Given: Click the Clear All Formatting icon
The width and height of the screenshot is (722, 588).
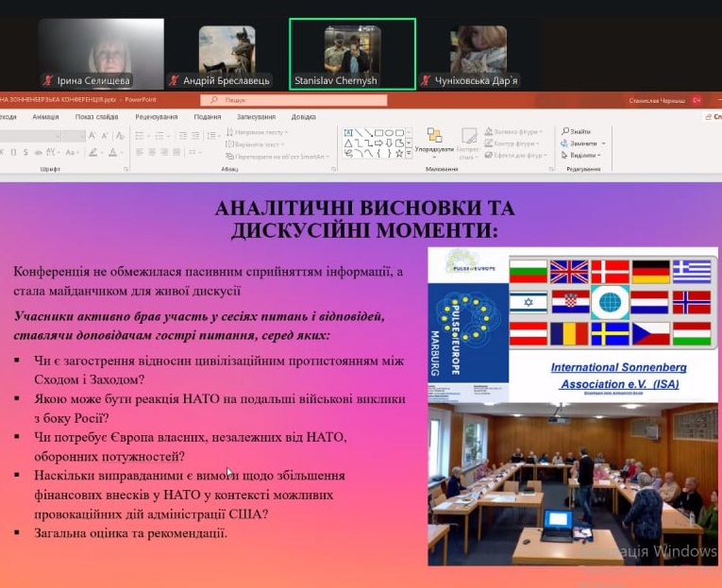Looking at the screenshot, I should [122, 136].
